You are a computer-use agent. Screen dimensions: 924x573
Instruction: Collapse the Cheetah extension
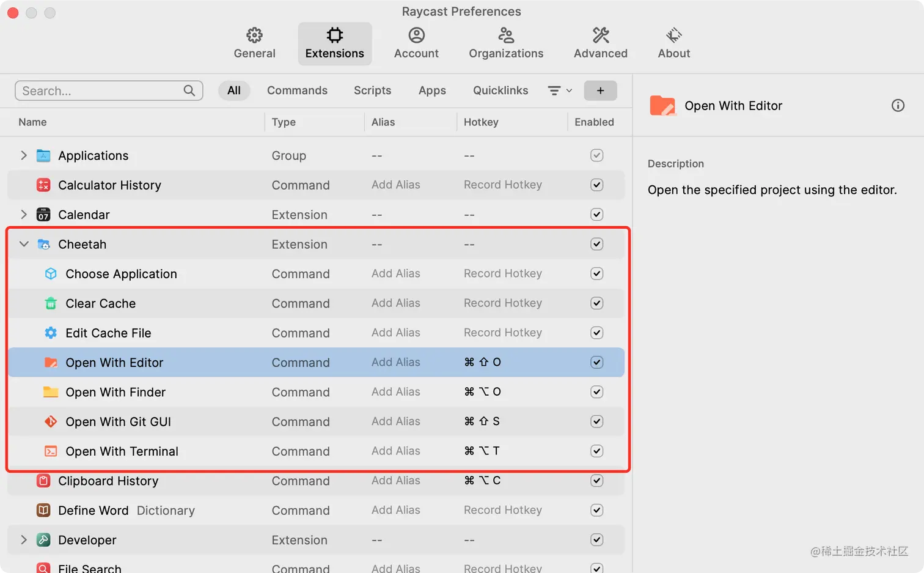click(24, 244)
